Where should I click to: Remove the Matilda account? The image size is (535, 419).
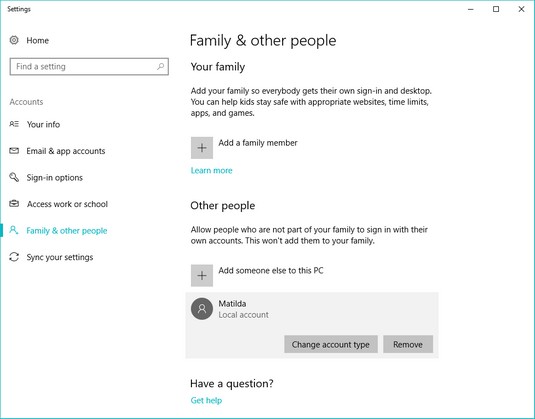(x=408, y=344)
